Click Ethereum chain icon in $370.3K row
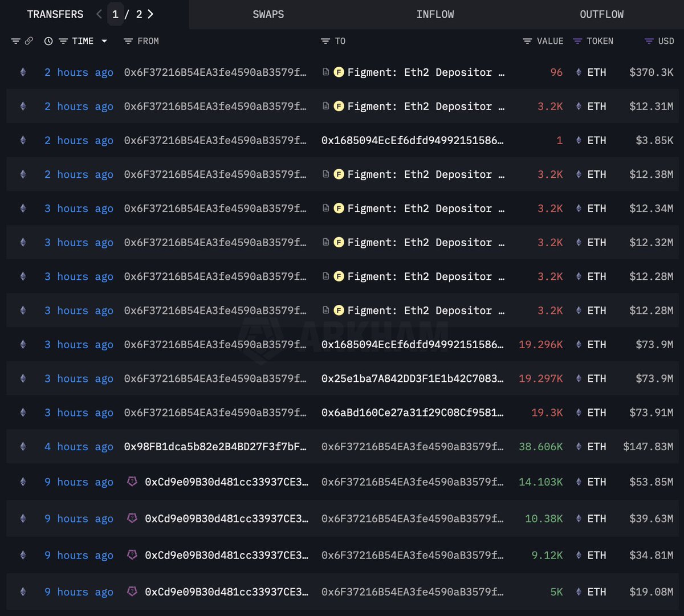Screen dimensions: 684x616 tap(23, 72)
